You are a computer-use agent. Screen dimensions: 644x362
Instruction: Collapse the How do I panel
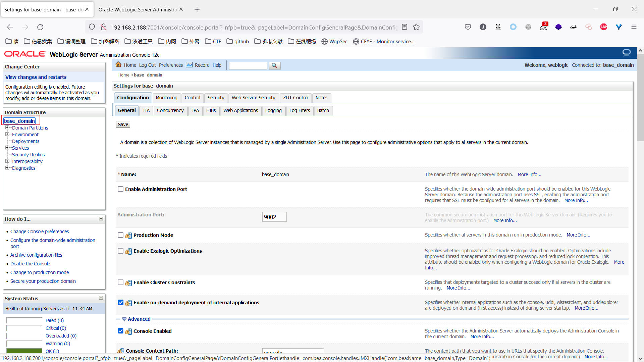pos(101,219)
